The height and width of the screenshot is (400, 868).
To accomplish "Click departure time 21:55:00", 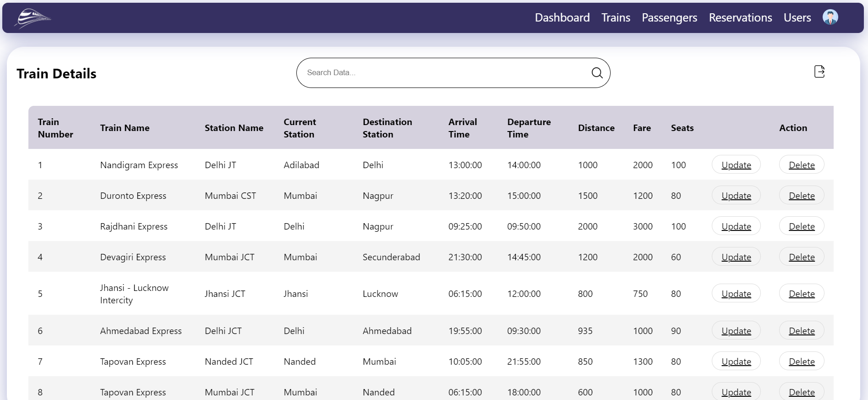I will [x=524, y=362].
